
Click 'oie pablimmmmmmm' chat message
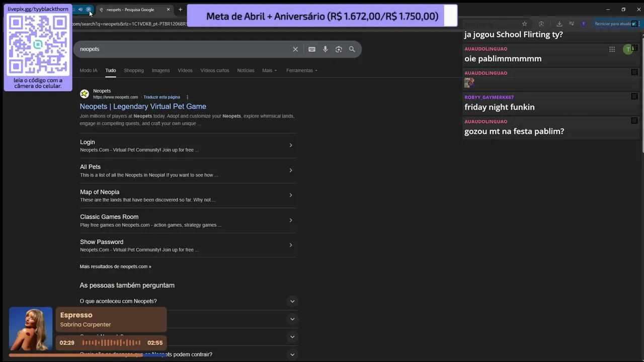(x=503, y=59)
